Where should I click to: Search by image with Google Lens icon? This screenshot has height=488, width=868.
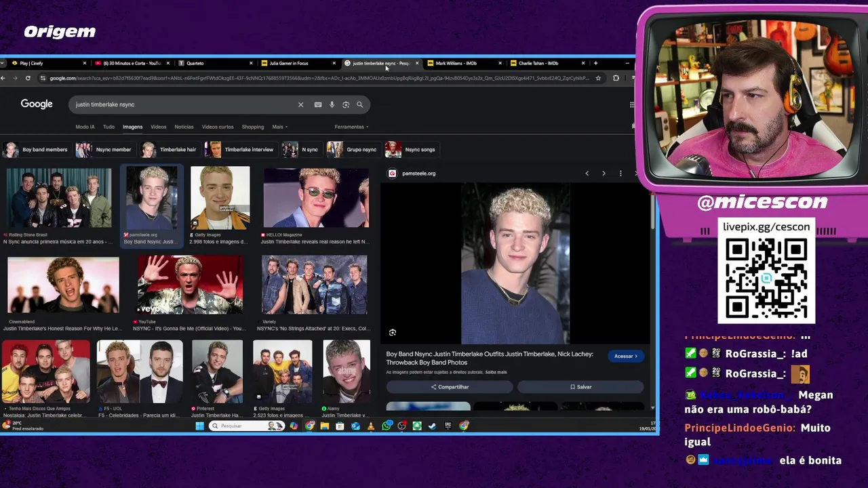pos(346,104)
